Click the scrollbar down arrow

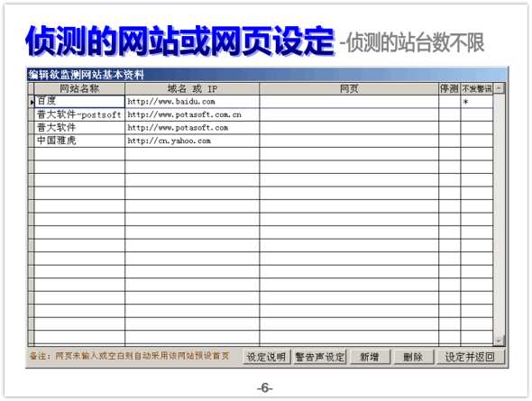499,341
